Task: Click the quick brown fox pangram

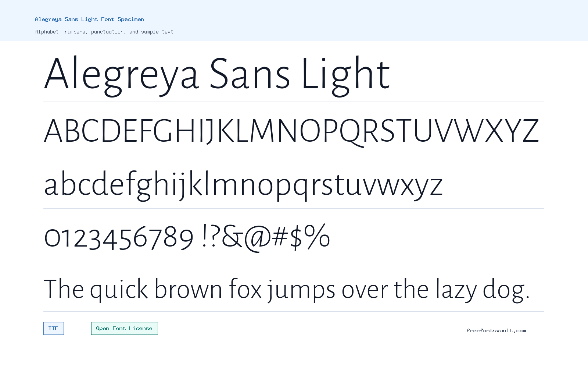Action: click(287, 290)
